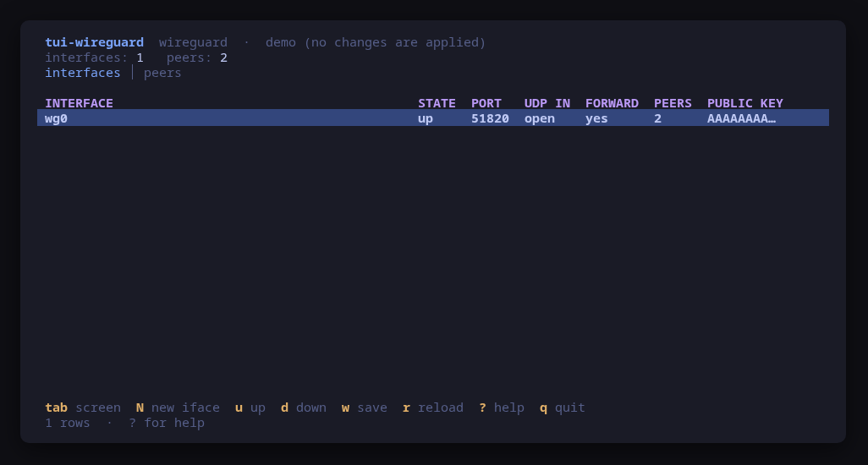The image size is (868, 465).
Task: Click the truncated public key AAAAAAAA…
Action: click(x=741, y=118)
